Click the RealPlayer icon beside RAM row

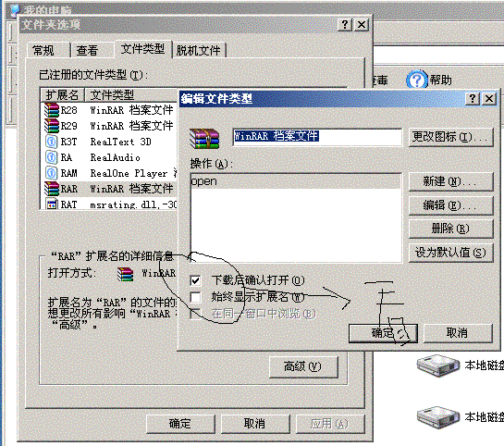tap(52, 173)
